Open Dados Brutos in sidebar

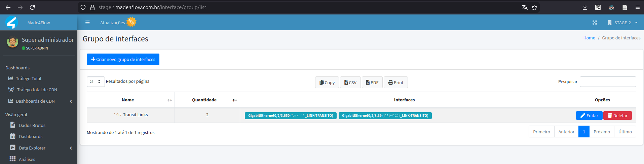tap(32, 125)
